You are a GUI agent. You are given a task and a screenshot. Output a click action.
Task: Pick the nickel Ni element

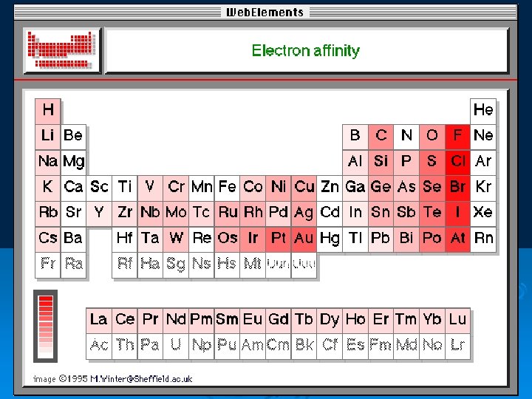[279, 188]
